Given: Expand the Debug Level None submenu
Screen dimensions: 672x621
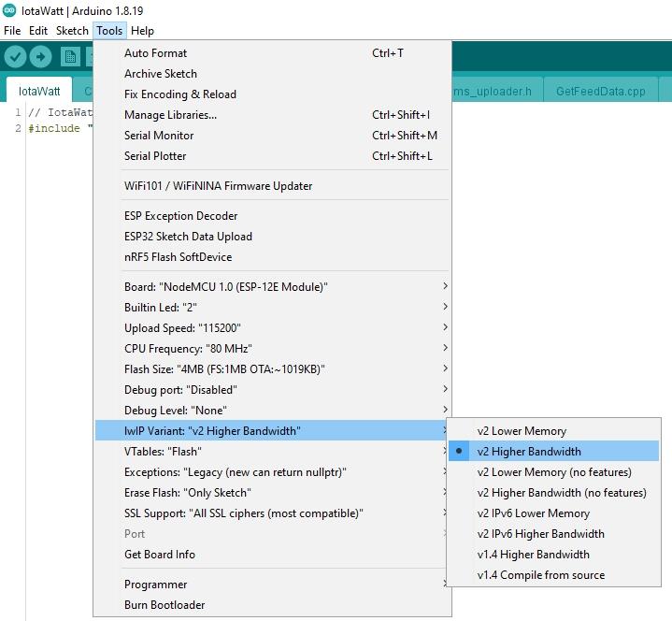Looking at the screenshot, I should click(x=273, y=411).
